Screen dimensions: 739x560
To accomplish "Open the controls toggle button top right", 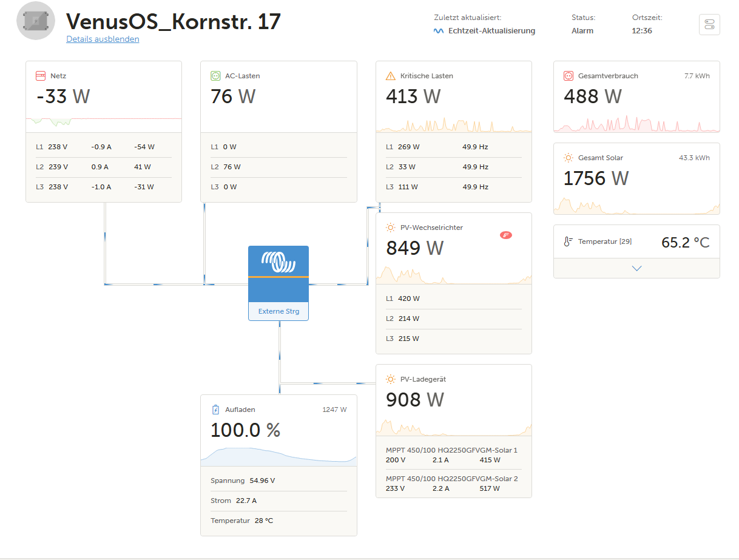I will pyautogui.click(x=709, y=24).
